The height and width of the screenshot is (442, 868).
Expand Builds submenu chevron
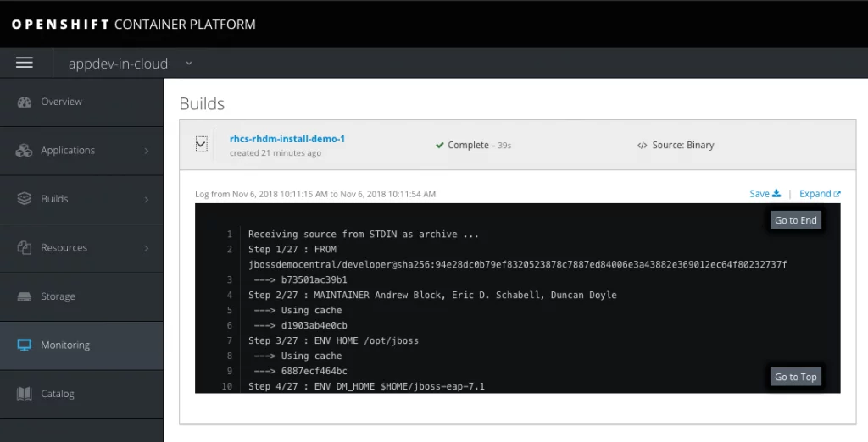coord(147,199)
